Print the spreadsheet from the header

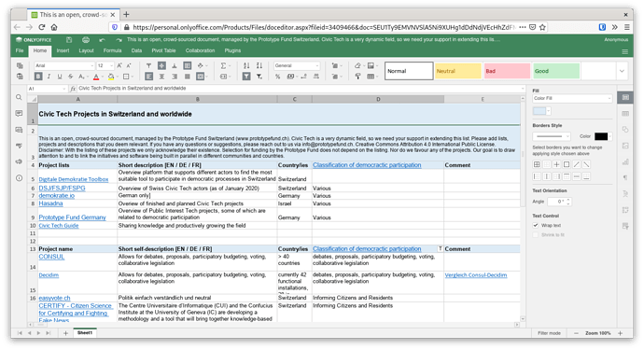coord(86,40)
